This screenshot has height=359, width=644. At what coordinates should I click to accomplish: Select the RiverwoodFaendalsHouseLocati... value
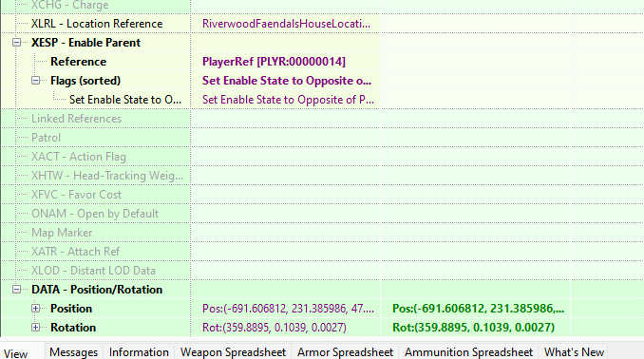coord(286,24)
